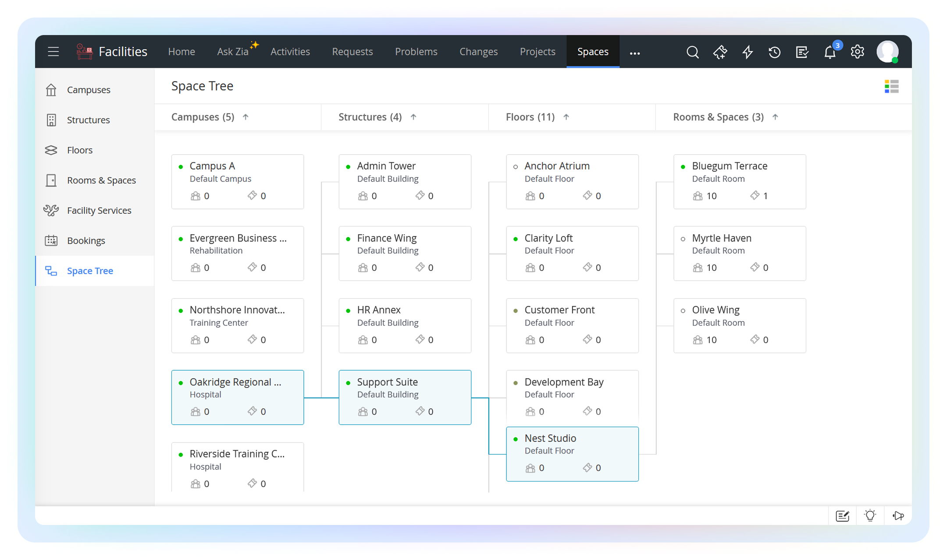Open the profile menu via the avatar
The height and width of the screenshot is (560, 947).
[888, 52]
